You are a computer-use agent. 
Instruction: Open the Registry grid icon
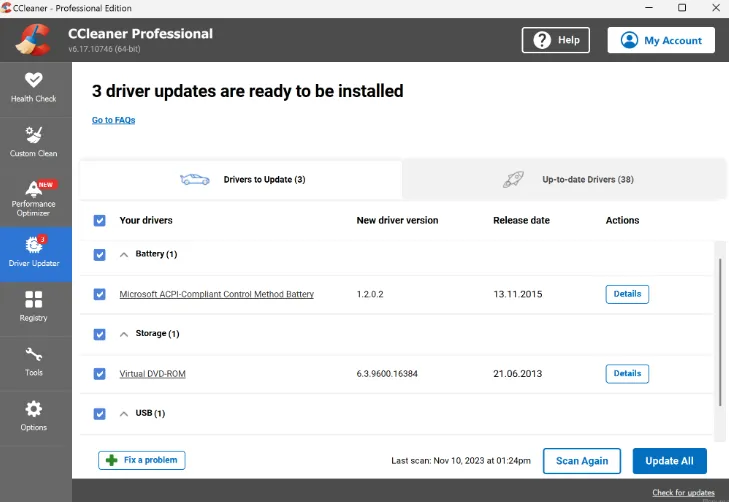click(33, 299)
